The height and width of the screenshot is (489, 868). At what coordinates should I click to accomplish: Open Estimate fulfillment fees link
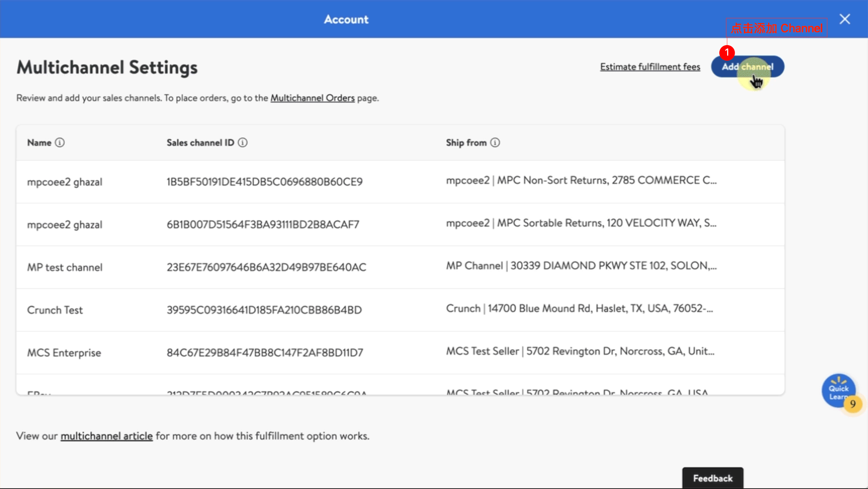[x=650, y=67]
